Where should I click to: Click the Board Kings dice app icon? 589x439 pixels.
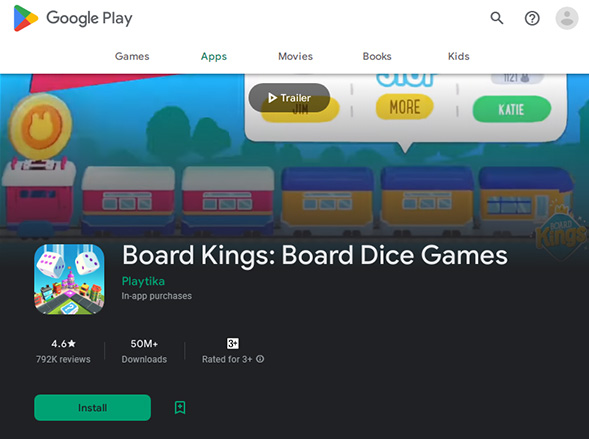[x=69, y=279]
